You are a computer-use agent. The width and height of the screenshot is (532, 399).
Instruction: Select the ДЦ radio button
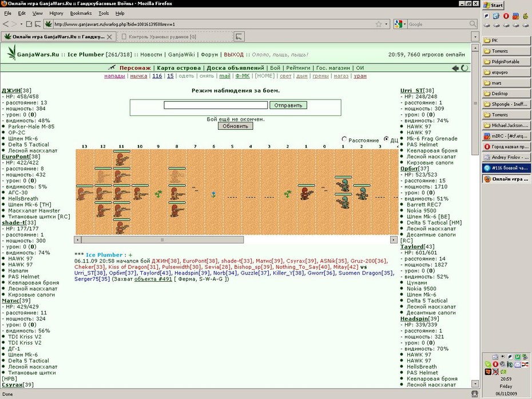click(x=386, y=139)
